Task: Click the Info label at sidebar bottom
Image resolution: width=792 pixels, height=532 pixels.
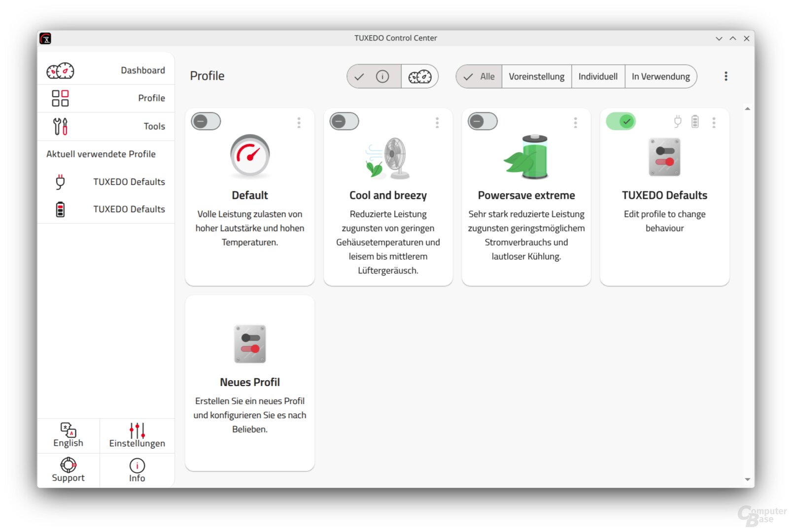Action: 137,478
